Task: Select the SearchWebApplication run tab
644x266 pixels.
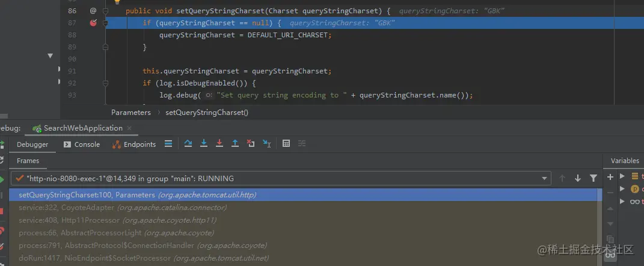Action: point(83,128)
